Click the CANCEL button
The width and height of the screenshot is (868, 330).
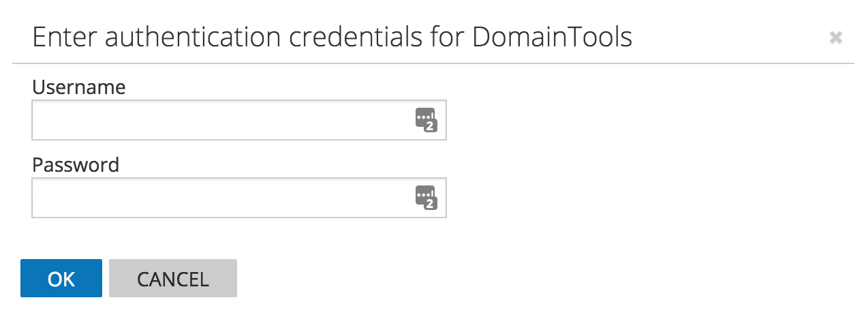point(173,278)
